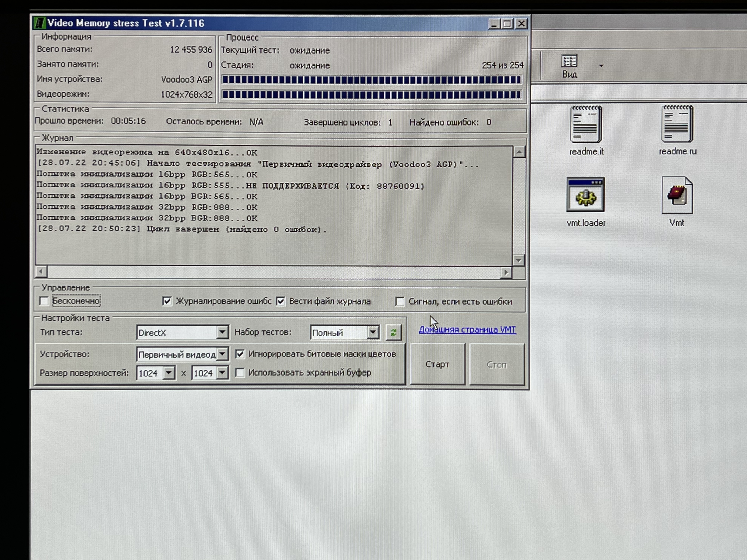Image resolution: width=747 pixels, height=560 pixels.
Task: Enable the Бесконечно checkbox
Action: pos(44,301)
